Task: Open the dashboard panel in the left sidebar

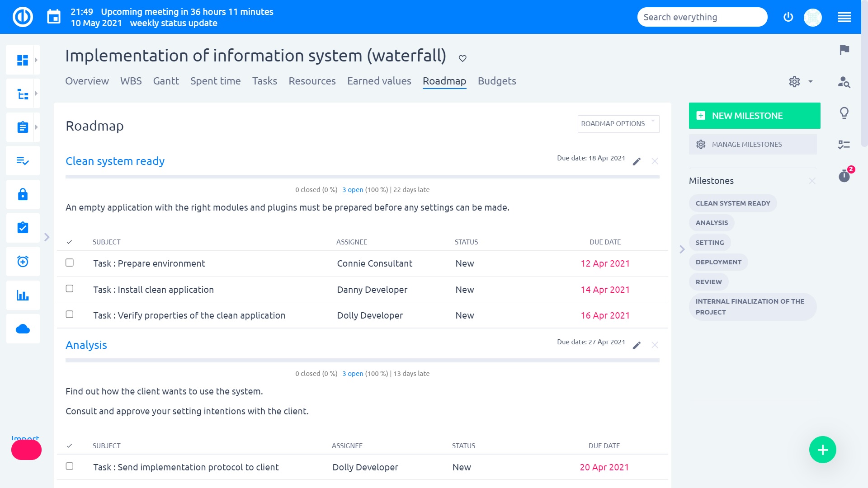Action: pyautogui.click(x=22, y=59)
